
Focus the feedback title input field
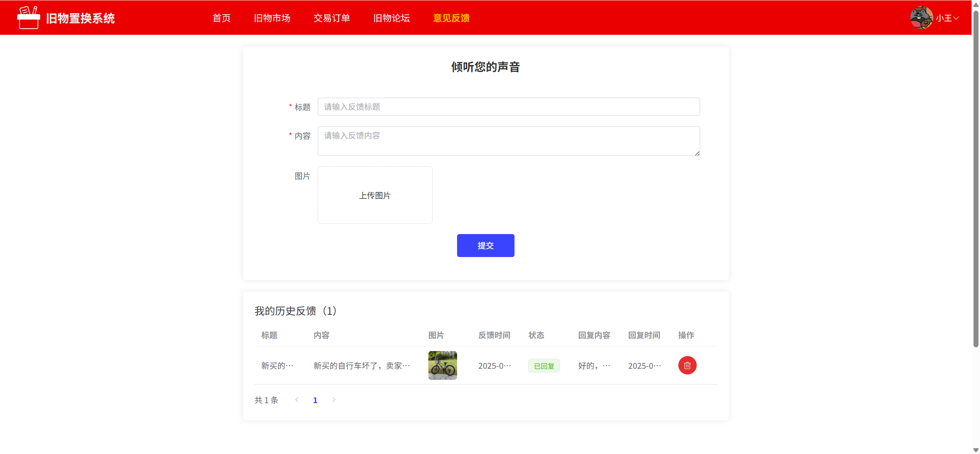[508, 107]
